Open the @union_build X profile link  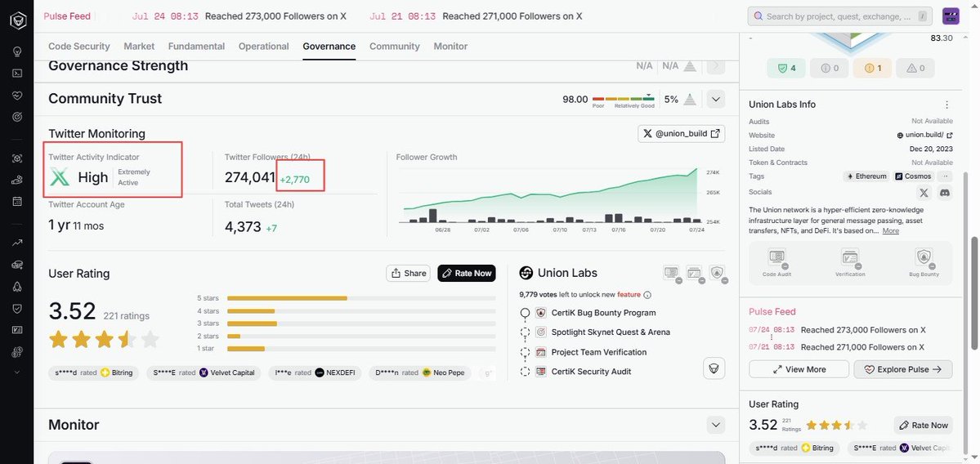pos(681,133)
